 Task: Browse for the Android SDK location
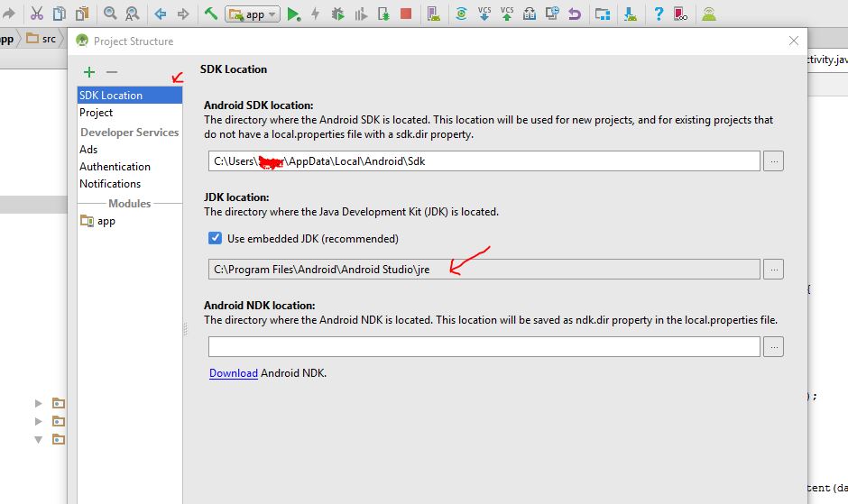point(773,161)
